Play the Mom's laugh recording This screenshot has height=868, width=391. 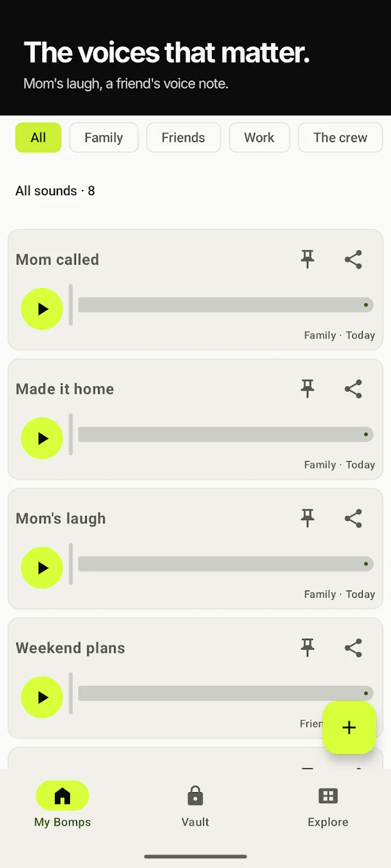[x=42, y=568]
